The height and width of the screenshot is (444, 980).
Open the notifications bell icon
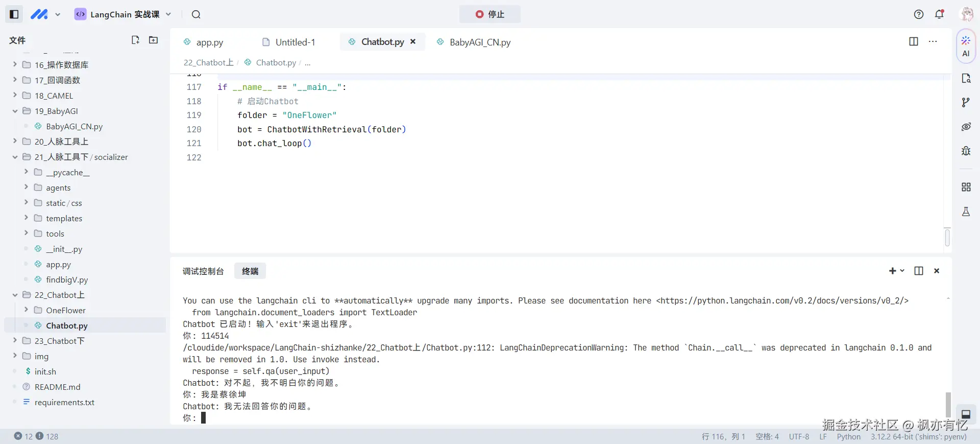(939, 14)
